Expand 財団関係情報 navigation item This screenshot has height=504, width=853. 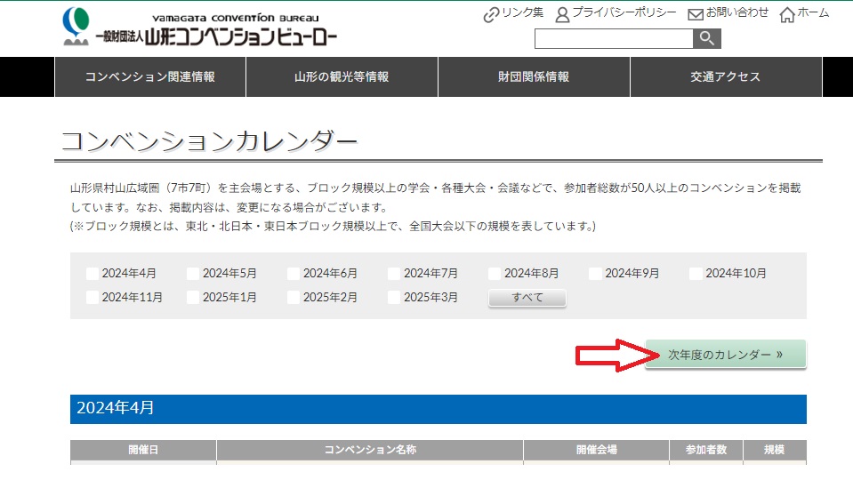tap(534, 77)
